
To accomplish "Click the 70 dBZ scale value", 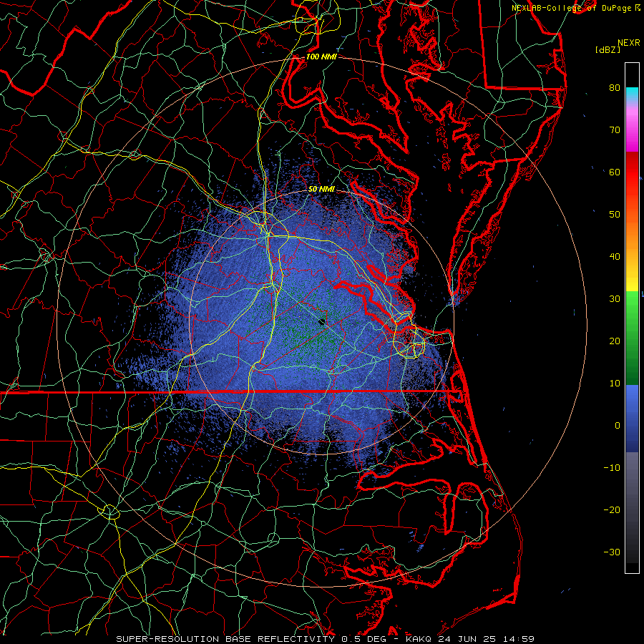I will (x=615, y=130).
